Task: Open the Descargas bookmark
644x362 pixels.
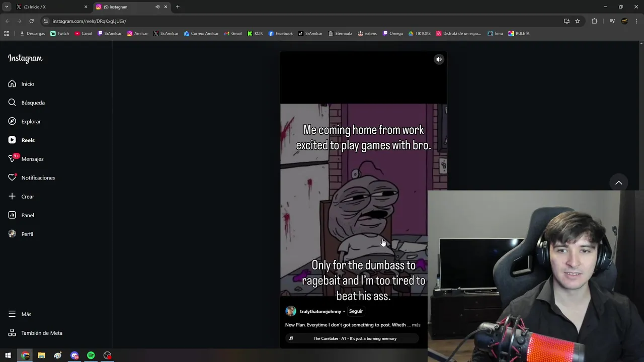Action: point(32,34)
